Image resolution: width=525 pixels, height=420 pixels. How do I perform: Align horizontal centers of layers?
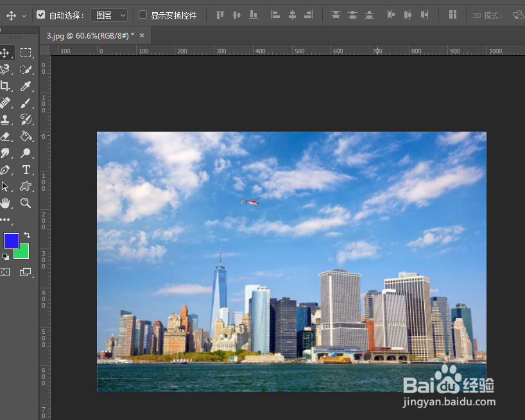coord(292,15)
